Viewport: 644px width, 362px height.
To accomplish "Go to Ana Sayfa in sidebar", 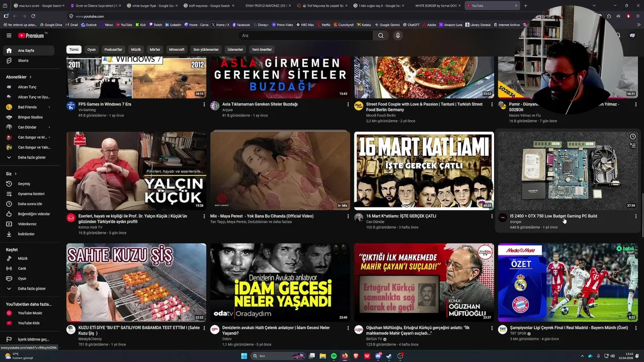I will coord(28,51).
